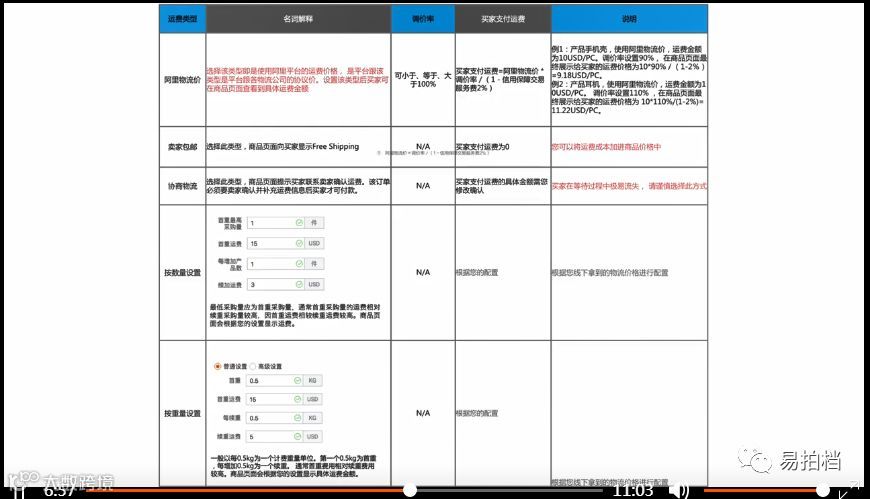Click the 说明 column header

[x=629, y=19]
